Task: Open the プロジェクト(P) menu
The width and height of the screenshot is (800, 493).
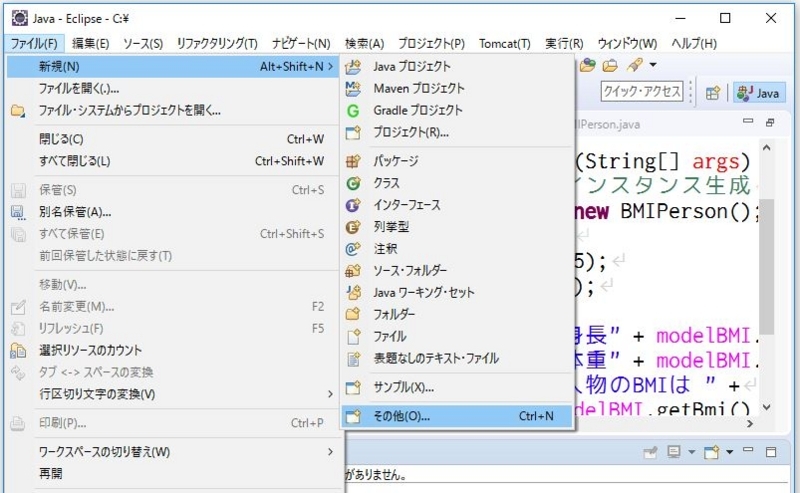Action: pyautogui.click(x=431, y=43)
